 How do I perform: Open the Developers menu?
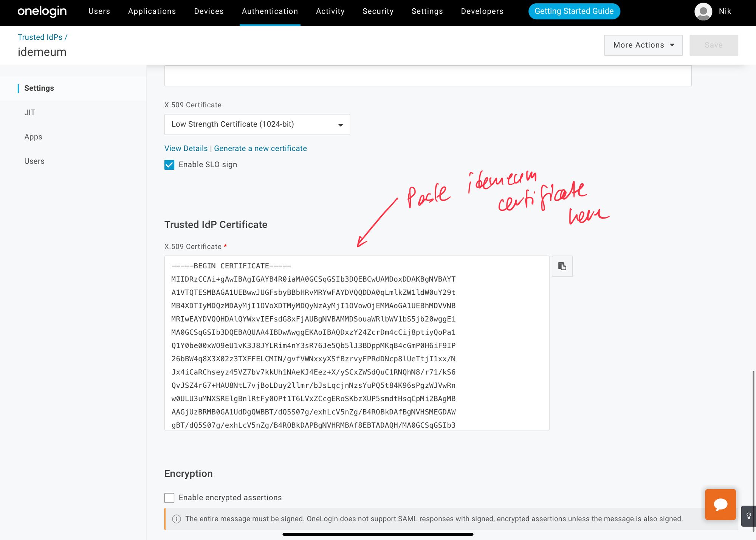point(482,11)
